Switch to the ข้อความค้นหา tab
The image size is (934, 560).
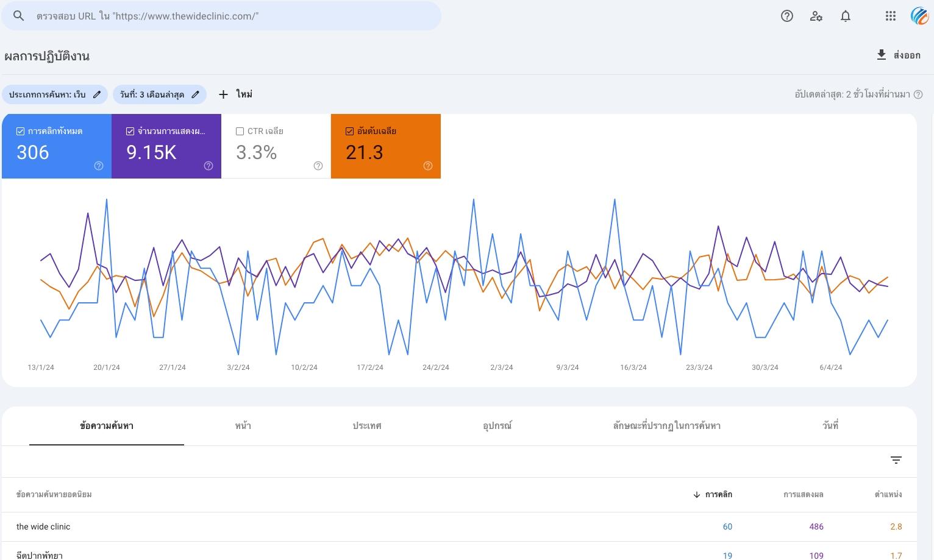[x=107, y=426]
